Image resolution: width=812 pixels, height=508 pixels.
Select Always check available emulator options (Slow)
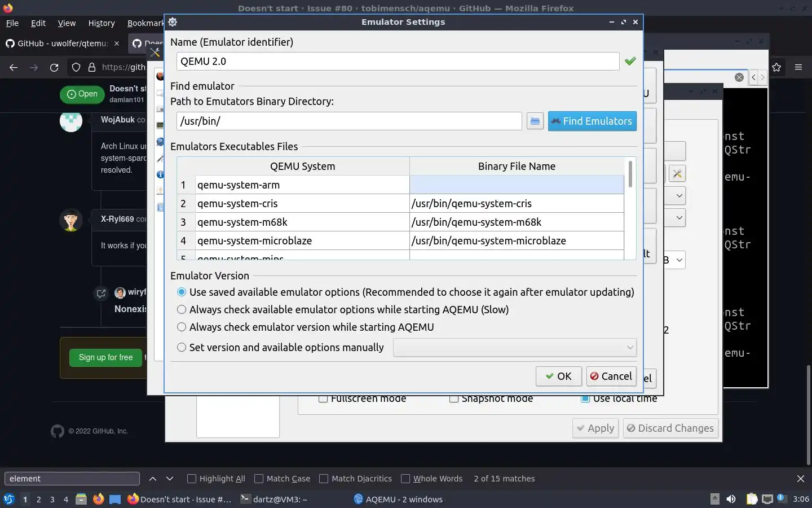pos(181,309)
